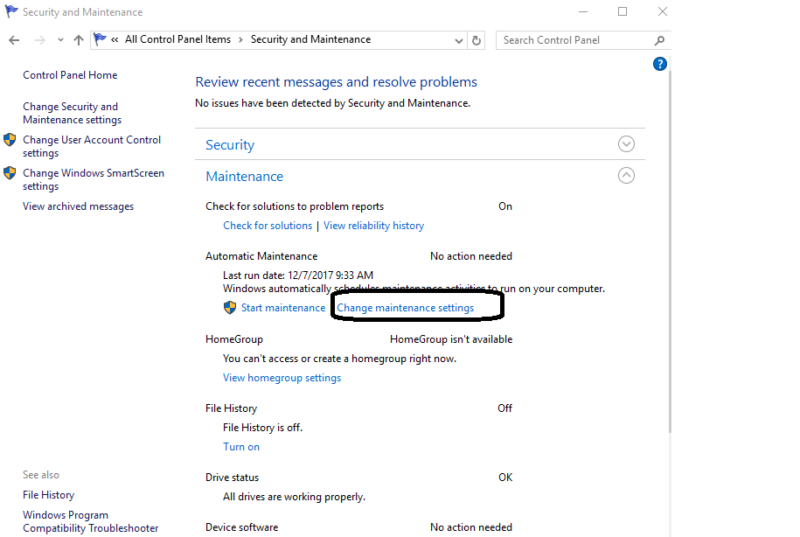The image size is (800, 537).
Task: Turn on File History
Action: (x=241, y=447)
